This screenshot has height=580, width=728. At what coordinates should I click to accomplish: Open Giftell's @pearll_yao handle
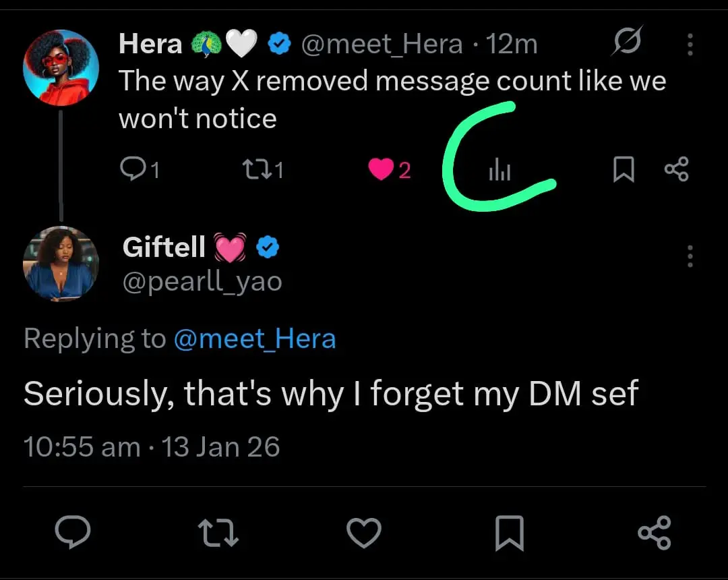202,281
